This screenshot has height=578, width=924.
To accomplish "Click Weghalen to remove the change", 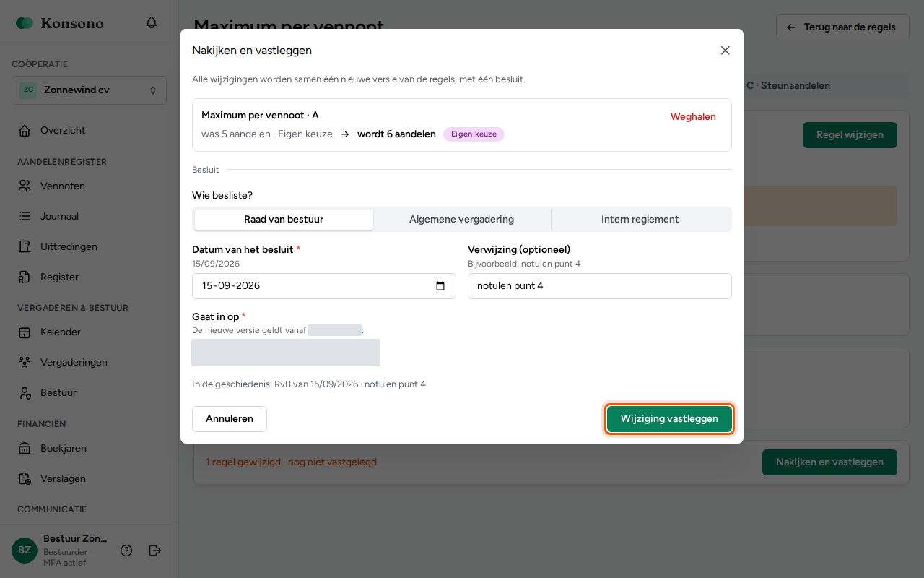I will 693,117.
